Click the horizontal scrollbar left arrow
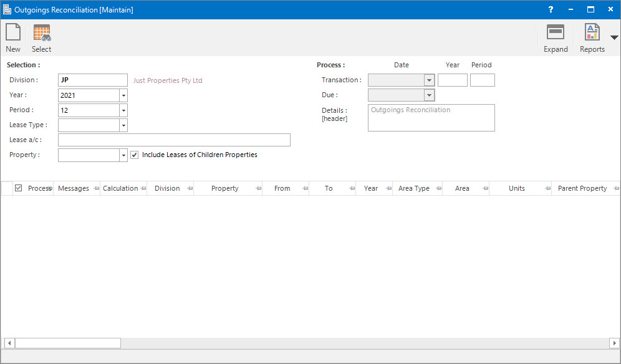 tap(9, 343)
